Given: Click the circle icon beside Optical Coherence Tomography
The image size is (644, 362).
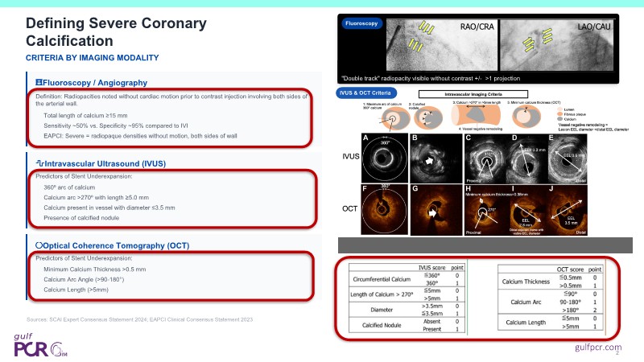Looking at the screenshot, I should point(29,245).
